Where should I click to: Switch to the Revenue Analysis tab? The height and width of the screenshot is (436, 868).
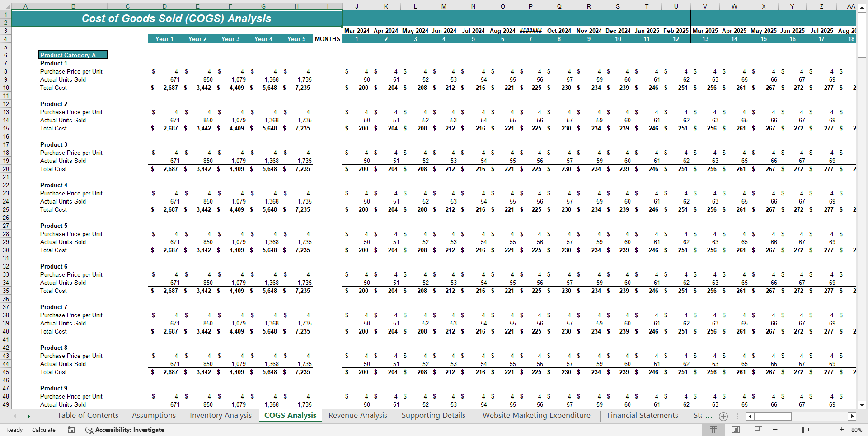[357, 415]
